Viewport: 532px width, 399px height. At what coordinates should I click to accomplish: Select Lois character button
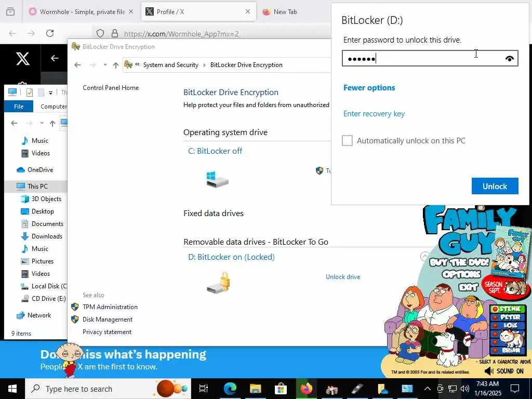click(507, 325)
